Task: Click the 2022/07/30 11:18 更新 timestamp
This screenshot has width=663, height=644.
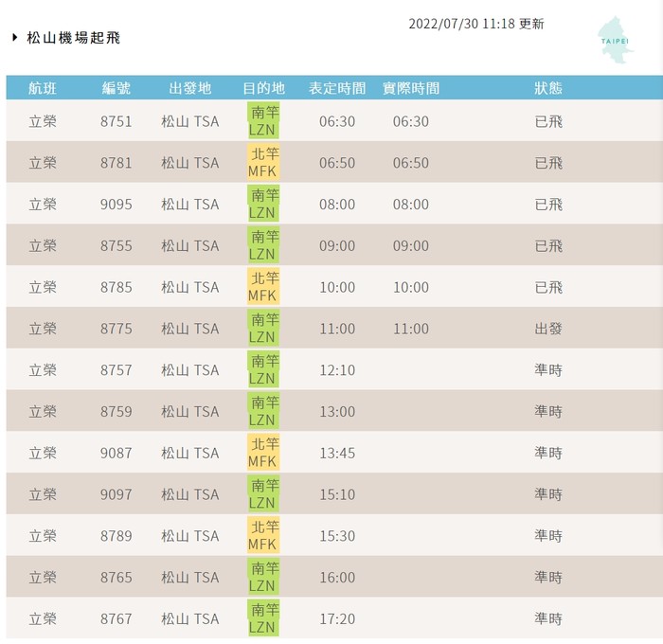Action: tap(476, 24)
